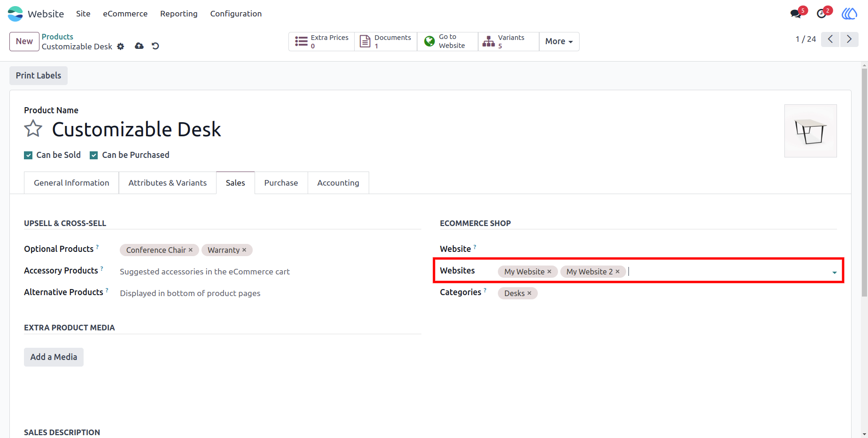Image resolution: width=868 pixels, height=438 pixels.
Task: Open the Websites field dropdown arrow
Action: tap(835, 272)
